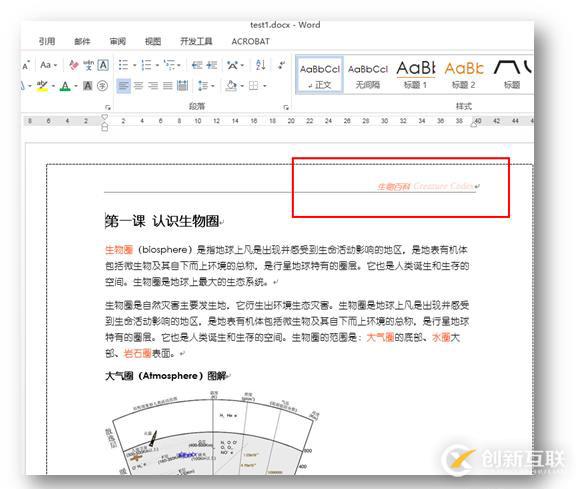Image resolution: width=576 pixels, height=489 pixels.
Task: Toggle align right
Action: tap(153, 86)
